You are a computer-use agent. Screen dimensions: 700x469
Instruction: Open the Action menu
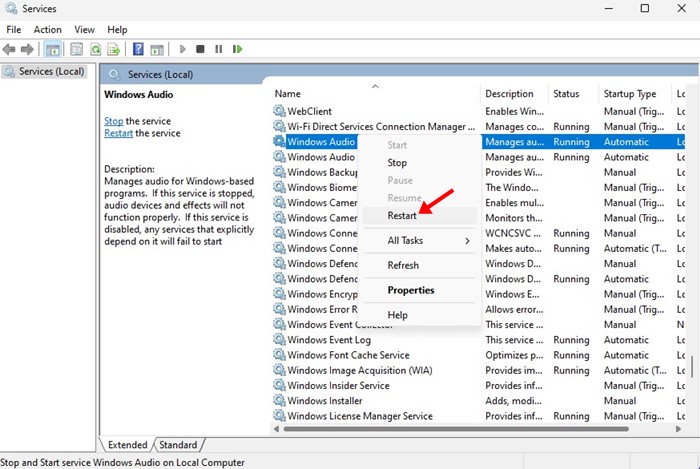[x=47, y=30]
